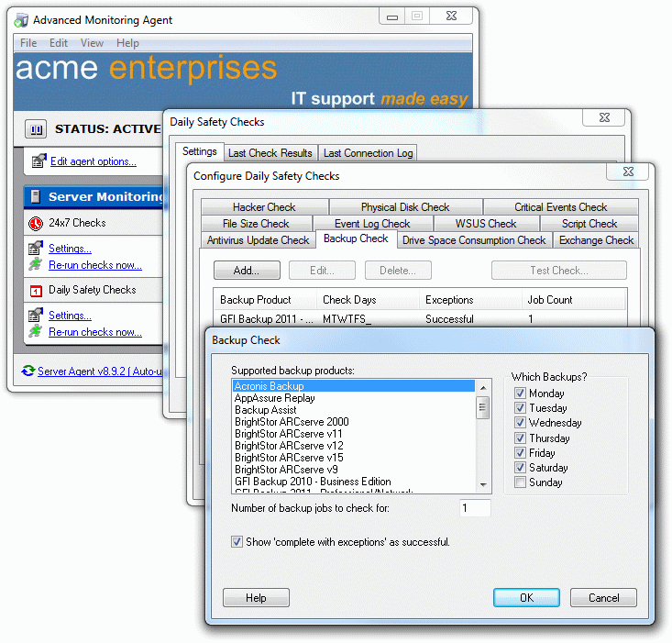Select the Settings tab in Daily Safety Checks

tap(199, 151)
